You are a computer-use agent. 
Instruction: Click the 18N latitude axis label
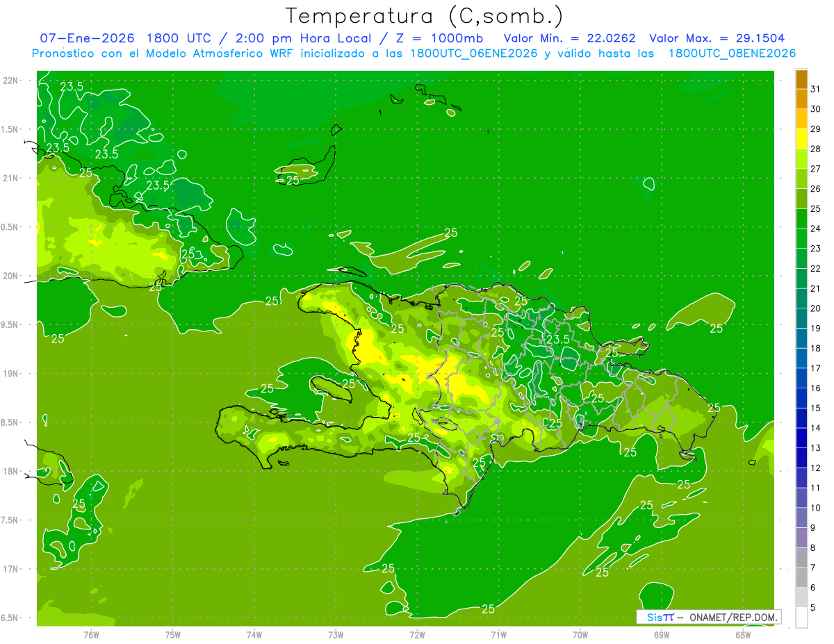11,471
